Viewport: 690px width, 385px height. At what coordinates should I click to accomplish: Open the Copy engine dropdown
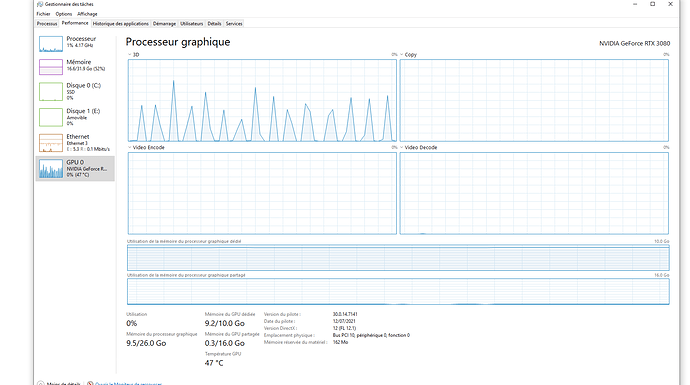pyautogui.click(x=401, y=55)
